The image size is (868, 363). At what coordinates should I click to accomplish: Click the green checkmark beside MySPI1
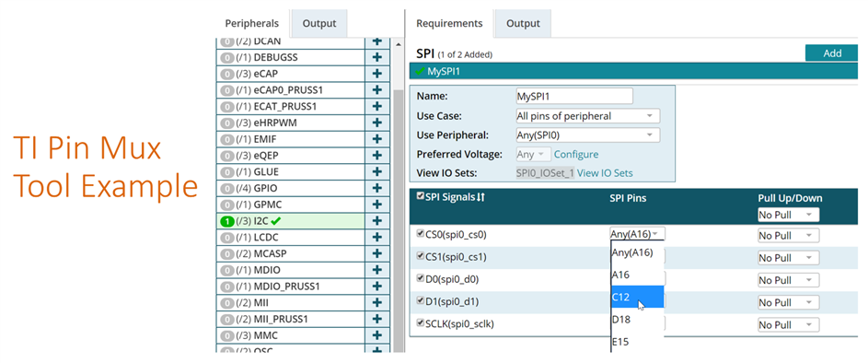[x=421, y=72]
